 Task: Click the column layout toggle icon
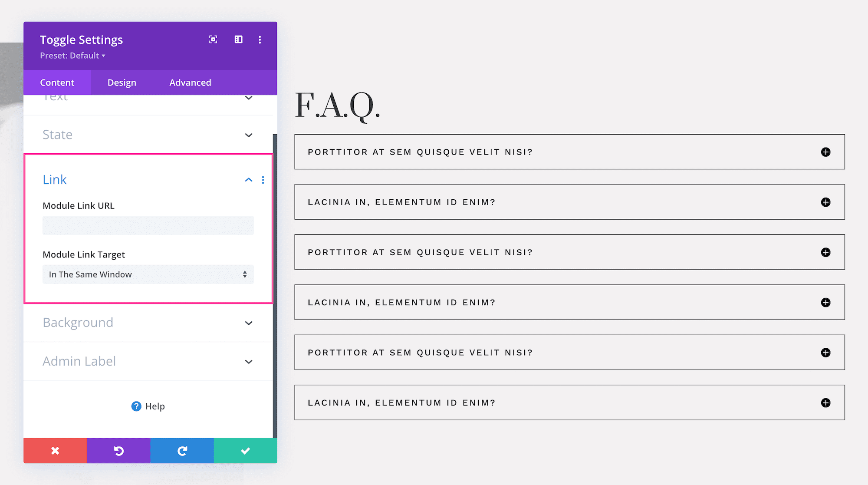tap(237, 40)
